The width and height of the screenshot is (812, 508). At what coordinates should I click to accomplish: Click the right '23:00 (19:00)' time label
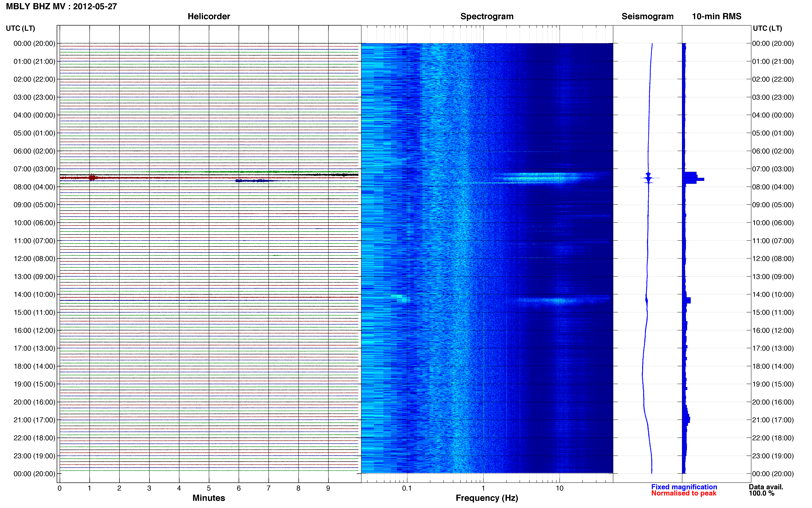click(x=773, y=456)
